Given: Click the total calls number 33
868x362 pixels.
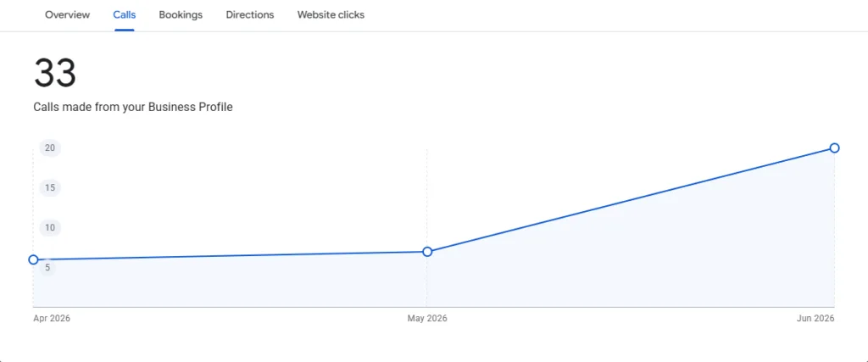Looking at the screenshot, I should click(55, 73).
